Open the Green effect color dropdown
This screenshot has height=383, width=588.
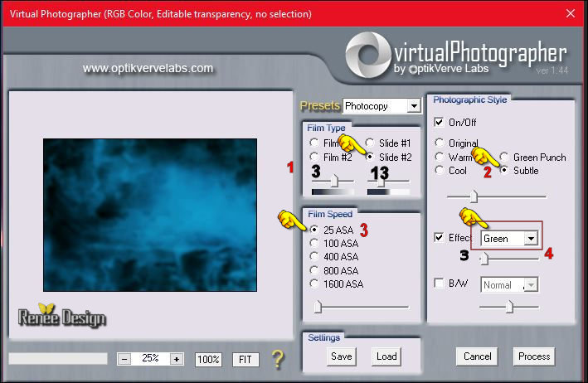click(x=531, y=239)
